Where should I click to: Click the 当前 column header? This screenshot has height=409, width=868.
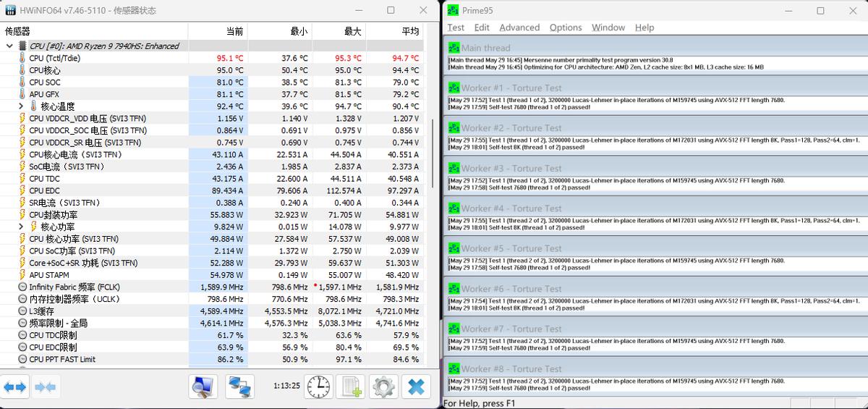point(218,31)
